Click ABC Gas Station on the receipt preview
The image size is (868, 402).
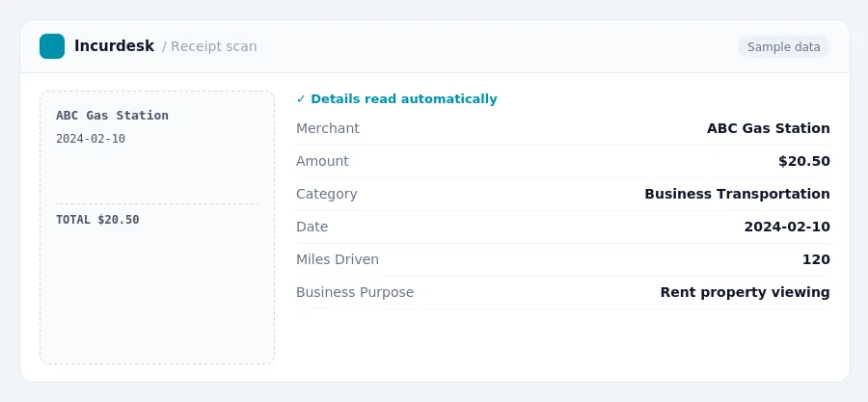pyautogui.click(x=113, y=116)
